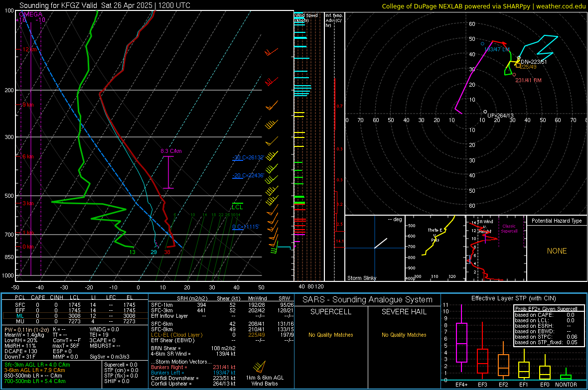
Task: Click the SARS SUPERCELL column header
Action: coord(331,312)
